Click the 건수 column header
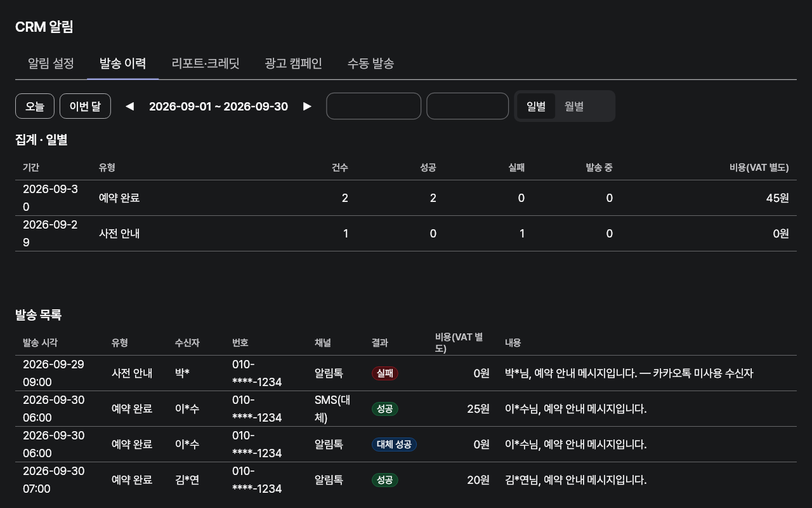The width and height of the screenshot is (812, 508). coord(339,168)
